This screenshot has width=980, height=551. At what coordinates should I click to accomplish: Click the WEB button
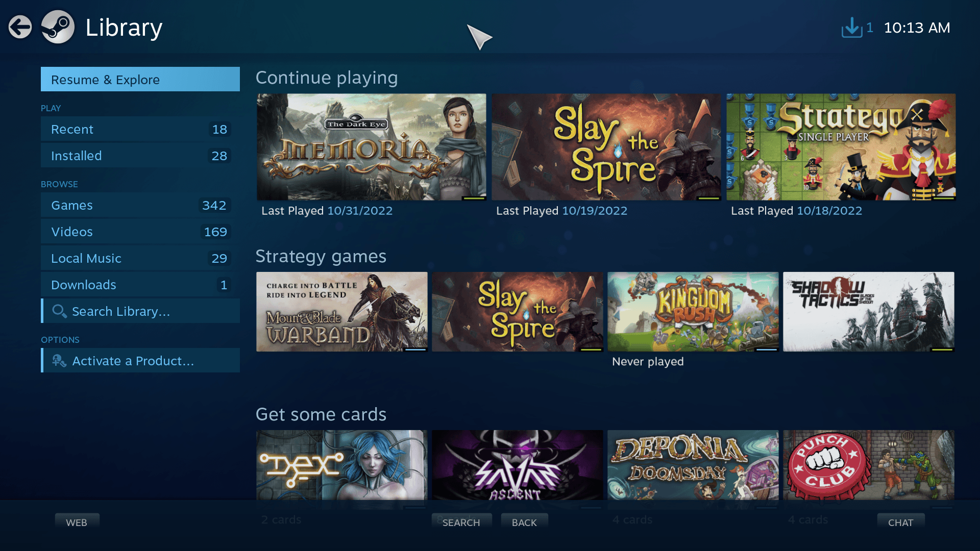[77, 522]
